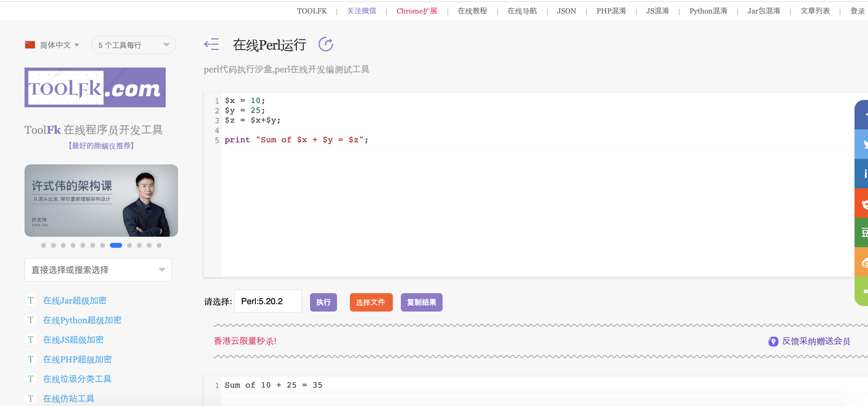Share the page on Twitter
The height and width of the screenshot is (406, 868).
point(864,144)
